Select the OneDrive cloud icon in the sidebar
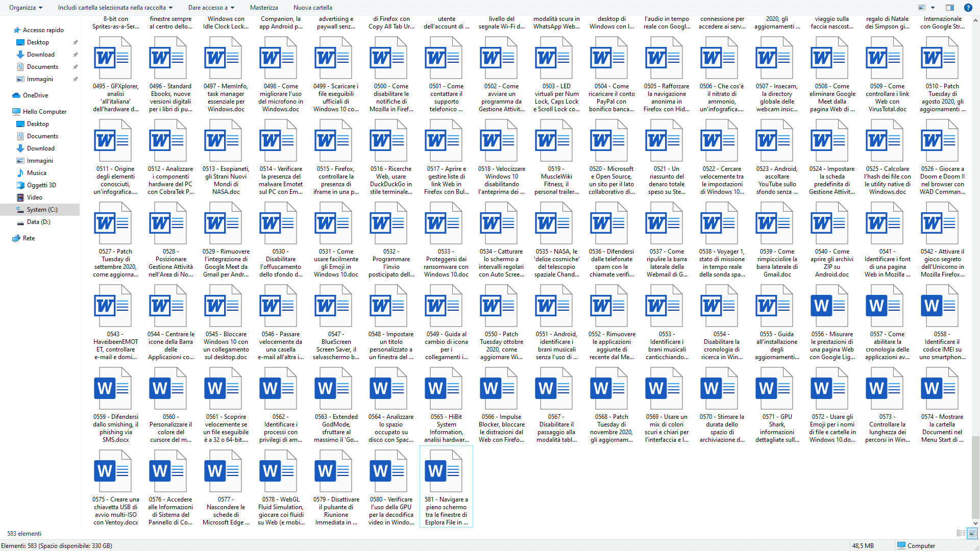The image size is (980, 551). 16,95
